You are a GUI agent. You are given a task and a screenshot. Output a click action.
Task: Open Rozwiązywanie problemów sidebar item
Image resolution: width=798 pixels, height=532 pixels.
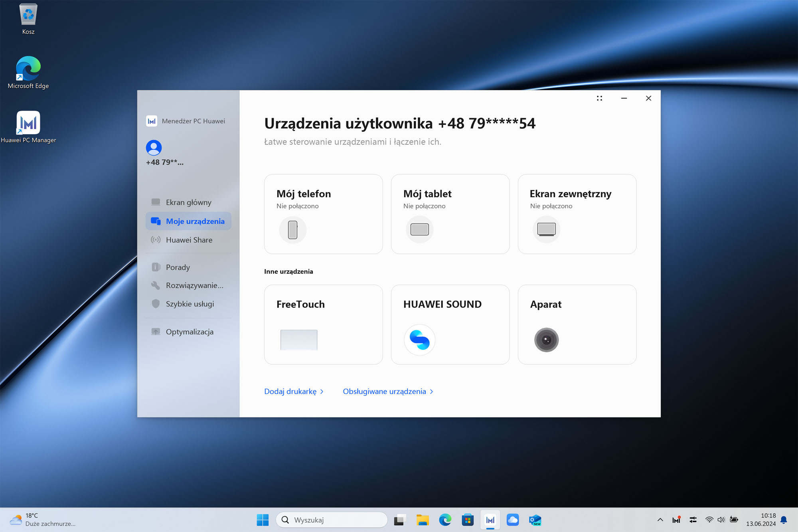pyautogui.click(x=188, y=285)
